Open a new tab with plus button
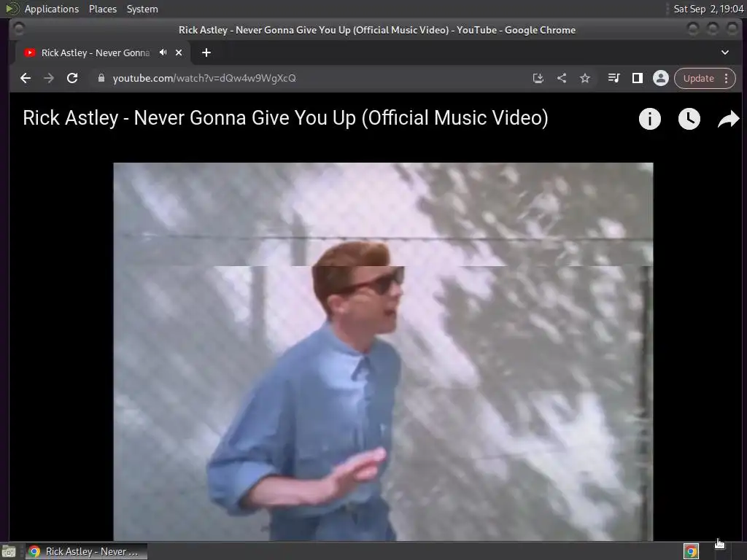Viewport: 747px width, 560px height. [206, 52]
